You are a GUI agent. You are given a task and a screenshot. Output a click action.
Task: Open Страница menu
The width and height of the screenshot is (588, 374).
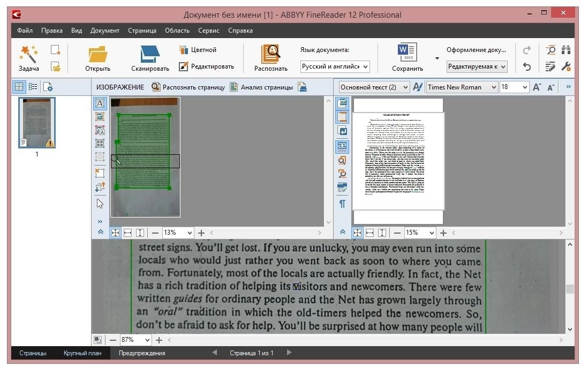[142, 31]
